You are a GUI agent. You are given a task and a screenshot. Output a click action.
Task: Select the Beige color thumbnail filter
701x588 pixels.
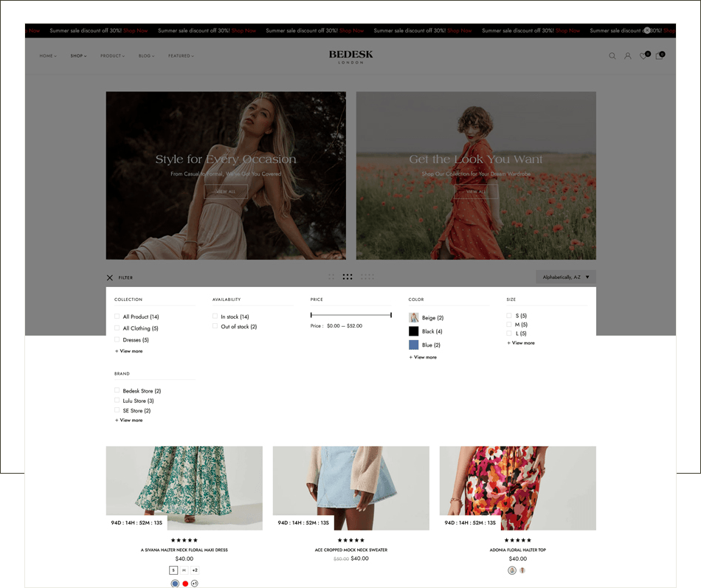click(x=413, y=317)
